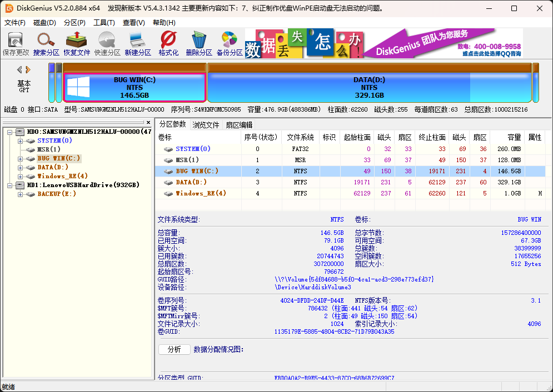The height and width of the screenshot is (392, 553).
Task: Select BACKUP(E:) in the disk tree
Action: 56,194
